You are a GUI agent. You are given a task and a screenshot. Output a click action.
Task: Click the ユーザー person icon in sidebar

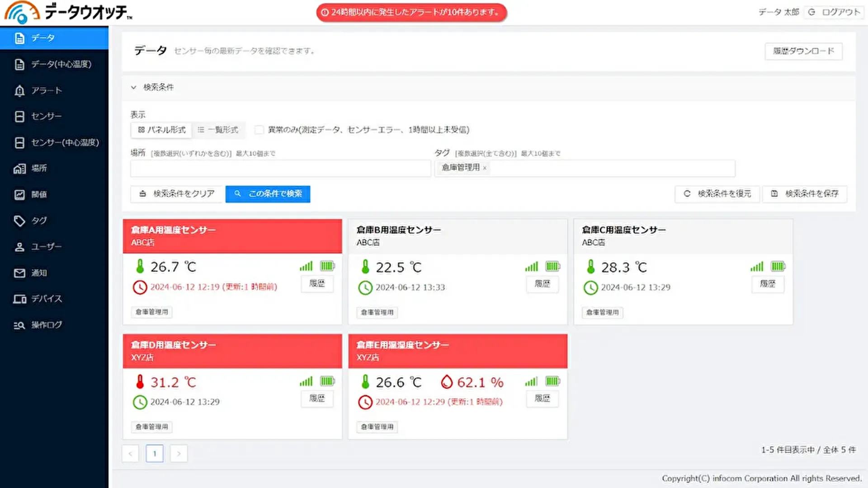point(19,247)
